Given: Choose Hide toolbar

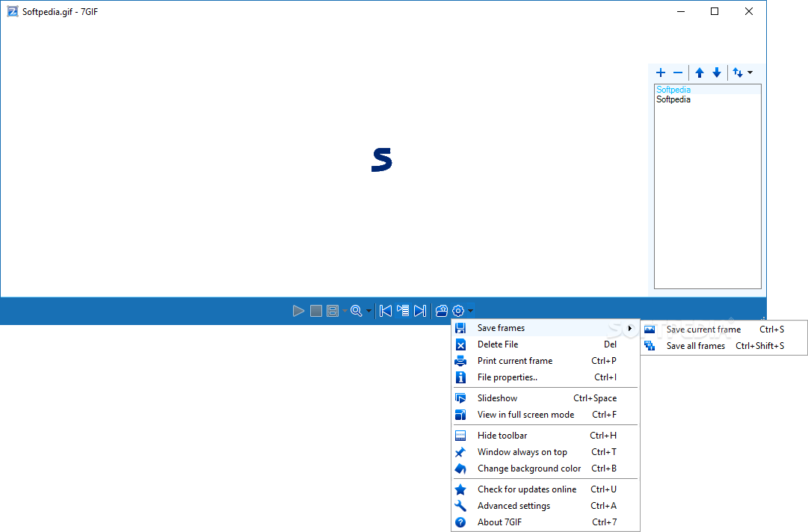Looking at the screenshot, I should 545,436.
